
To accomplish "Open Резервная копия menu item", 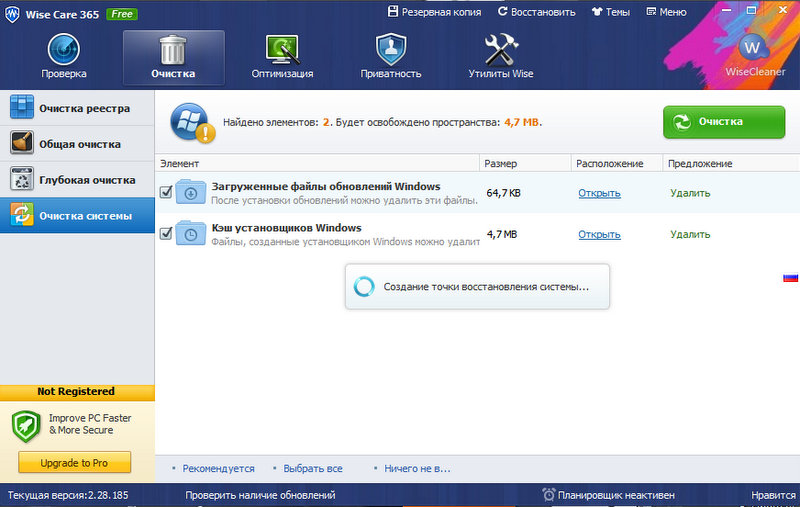I will 434,12.
